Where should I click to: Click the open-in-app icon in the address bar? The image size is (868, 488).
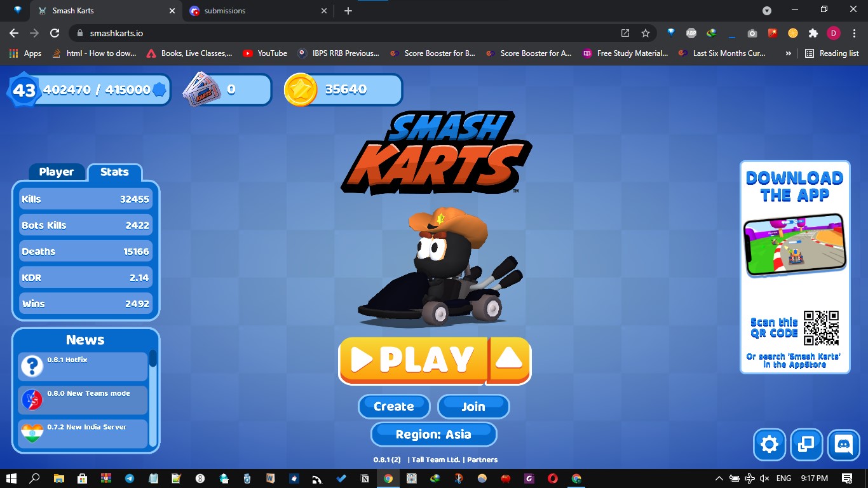click(625, 33)
